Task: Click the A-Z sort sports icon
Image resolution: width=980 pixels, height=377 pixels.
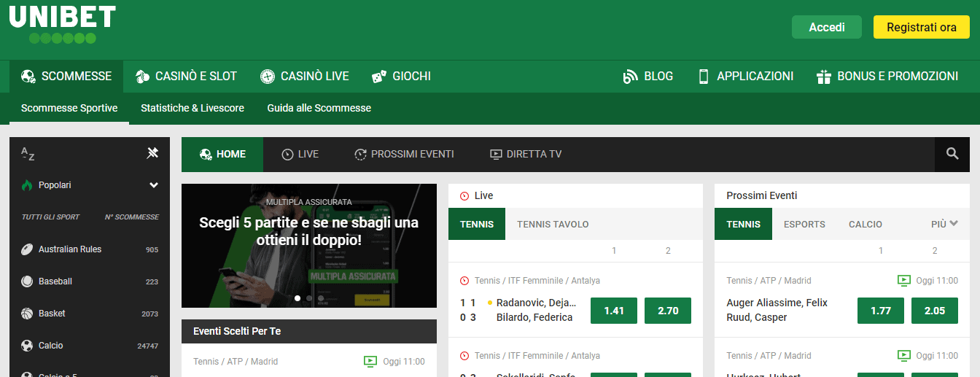Action: [x=28, y=153]
